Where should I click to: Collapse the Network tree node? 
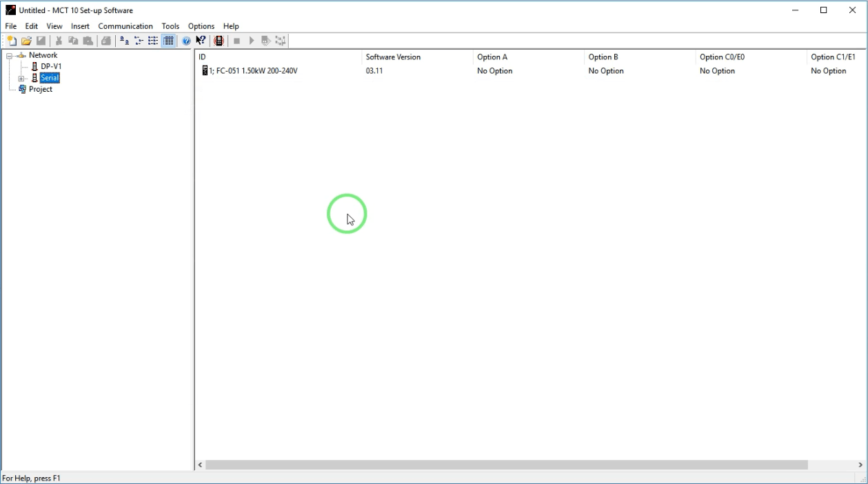tap(10, 56)
